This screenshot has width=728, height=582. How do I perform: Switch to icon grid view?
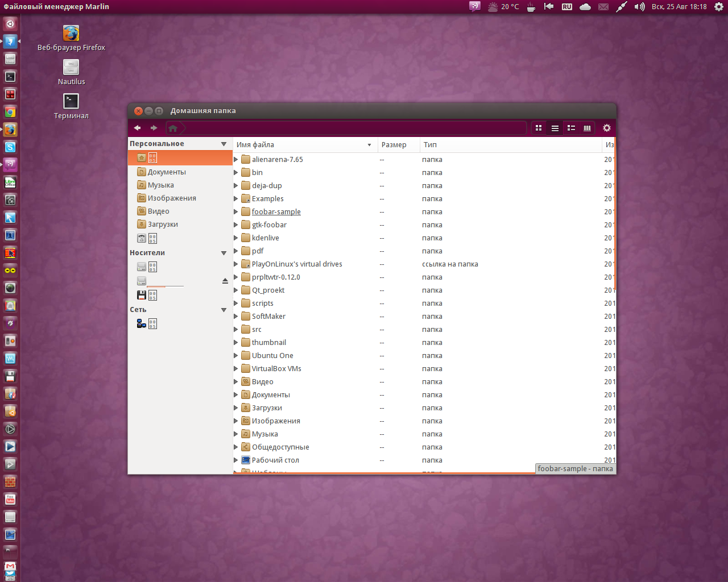coord(539,128)
